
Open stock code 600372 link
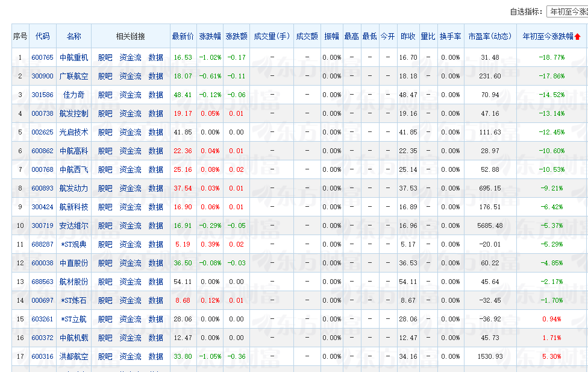point(42,338)
